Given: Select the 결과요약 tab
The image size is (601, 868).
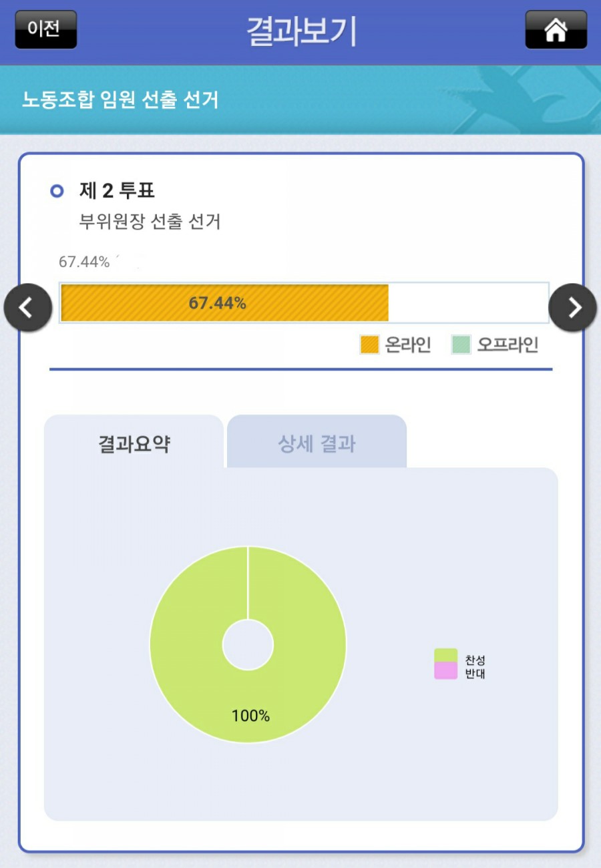Looking at the screenshot, I should (x=134, y=443).
